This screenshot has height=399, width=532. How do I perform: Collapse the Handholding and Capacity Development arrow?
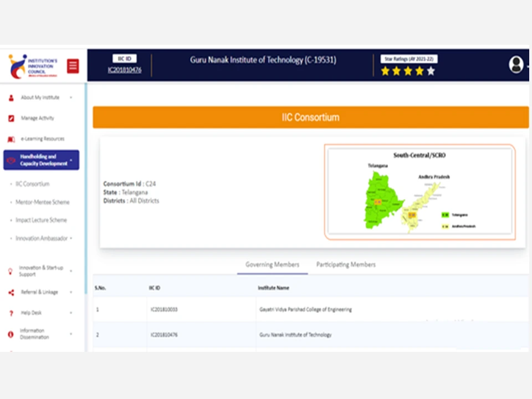click(71, 160)
